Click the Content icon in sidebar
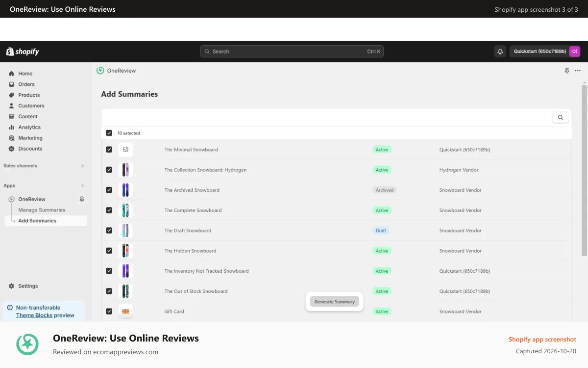This screenshot has height=368, width=588. coord(11,117)
